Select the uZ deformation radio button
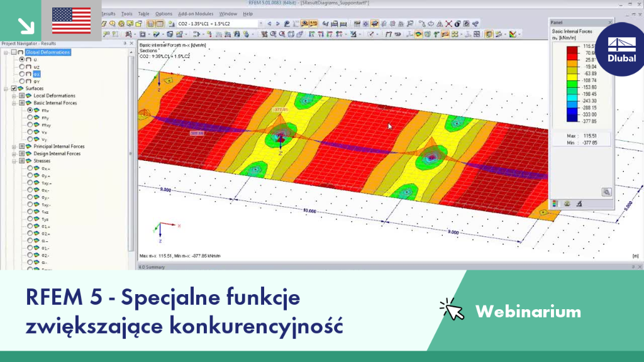The width and height of the screenshot is (644, 362). 22,67
